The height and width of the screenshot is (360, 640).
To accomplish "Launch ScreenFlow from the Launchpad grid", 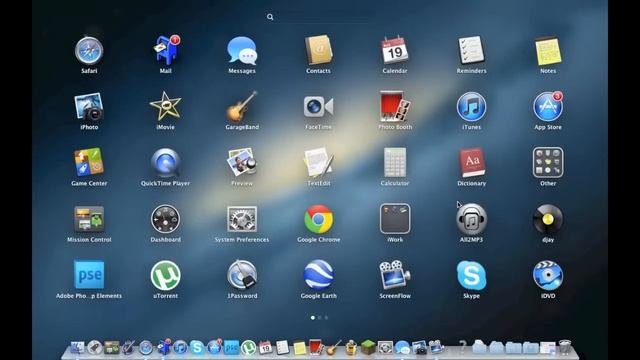I will point(395,275).
